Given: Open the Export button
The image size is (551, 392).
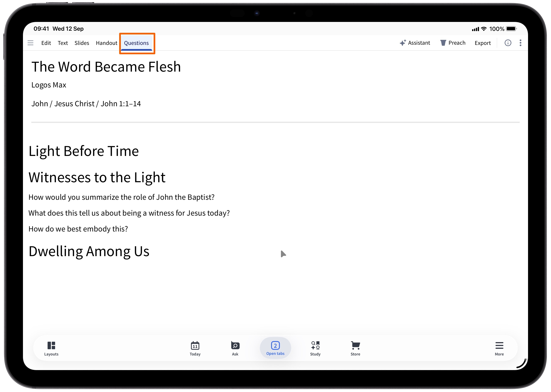Looking at the screenshot, I should [483, 43].
